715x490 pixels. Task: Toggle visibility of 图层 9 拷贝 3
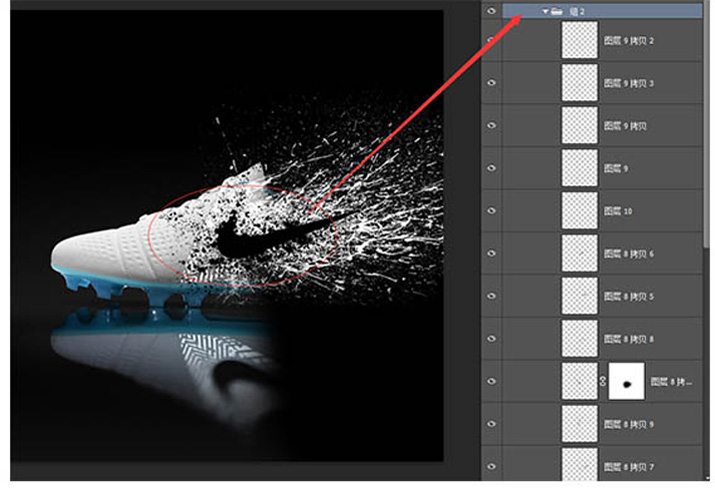click(491, 82)
